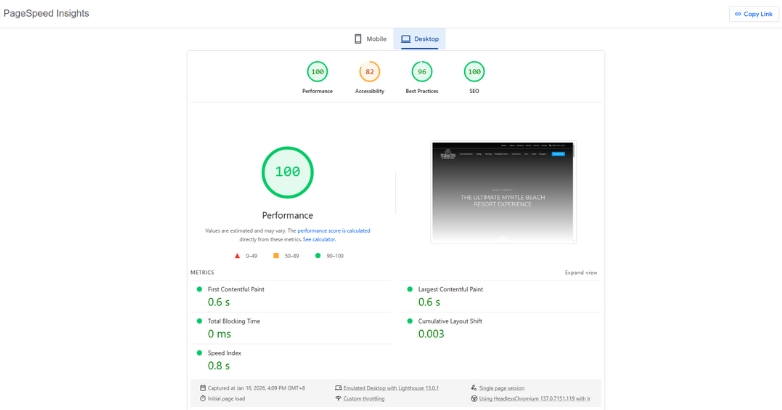Click the red triangle 0–49 legend icon

pos(237,256)
